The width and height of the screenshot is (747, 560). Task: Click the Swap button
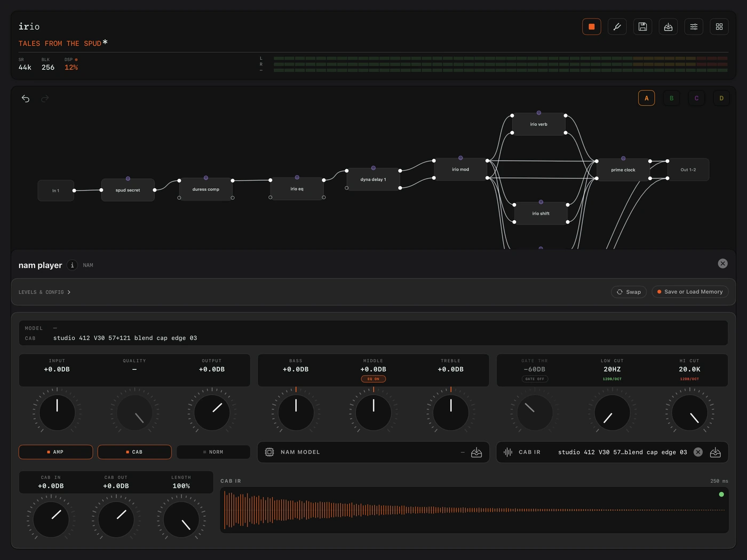click(x=629, y=292)
